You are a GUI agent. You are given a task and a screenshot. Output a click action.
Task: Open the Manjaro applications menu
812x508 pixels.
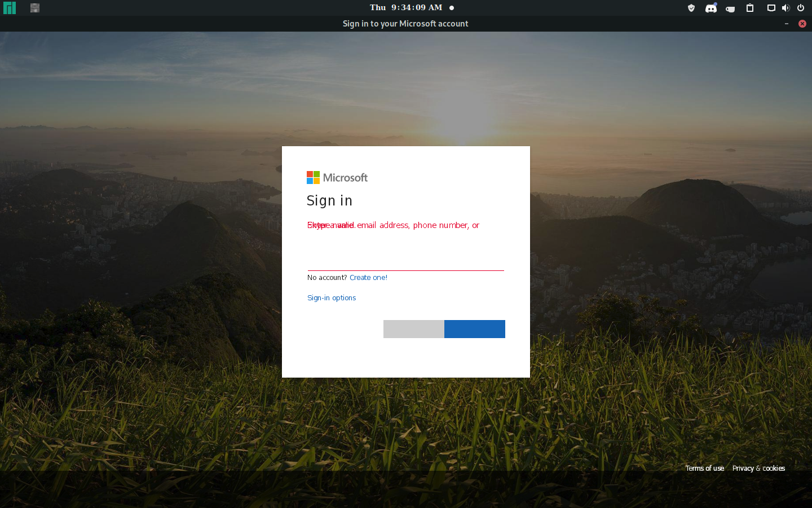(x=10, y=8)
